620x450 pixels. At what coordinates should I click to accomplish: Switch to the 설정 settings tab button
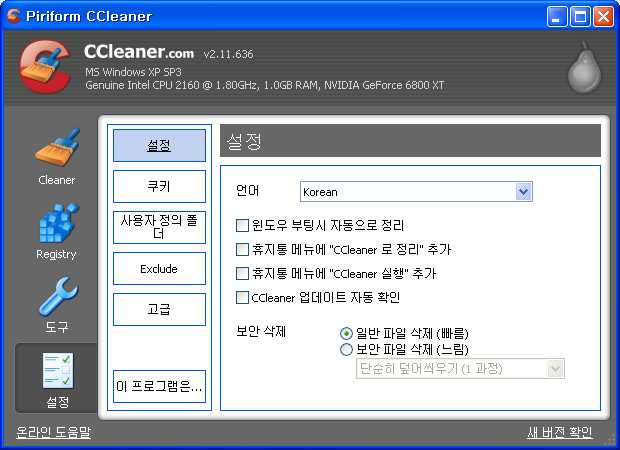pos(159,146)
